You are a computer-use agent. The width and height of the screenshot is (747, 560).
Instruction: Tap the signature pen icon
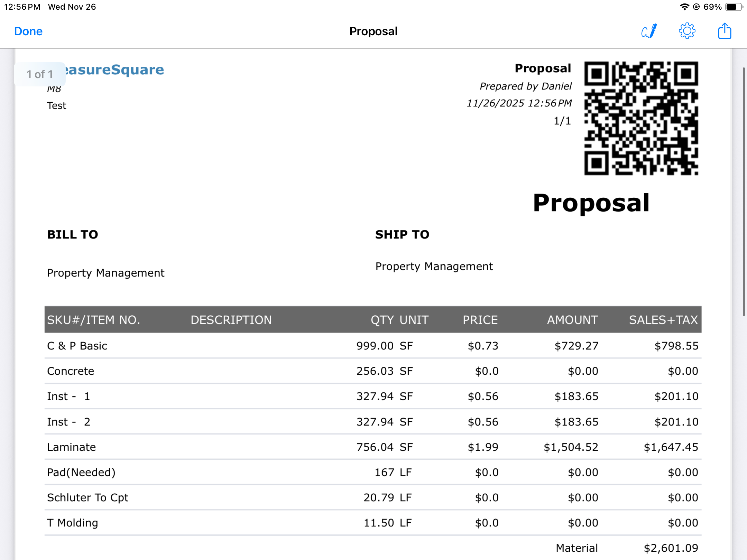coord(649,31)
